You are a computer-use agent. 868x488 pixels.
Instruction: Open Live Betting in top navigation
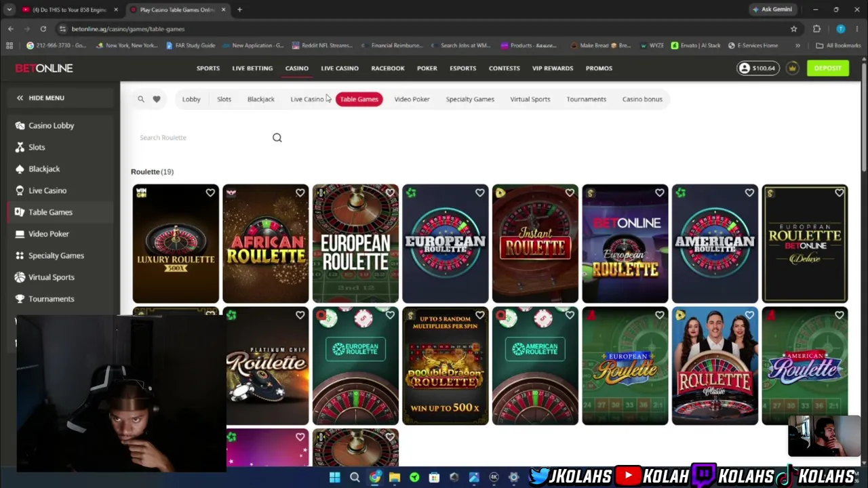[x=252, y=68]
